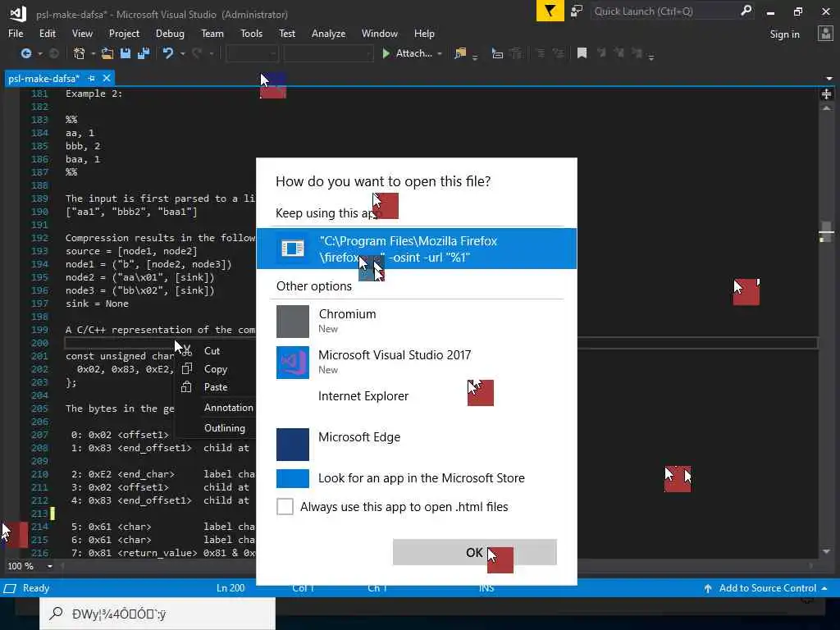Expand the Add to Source Control arrow
This screenshot has width=840, height=630.
click(x=824, y=588)
